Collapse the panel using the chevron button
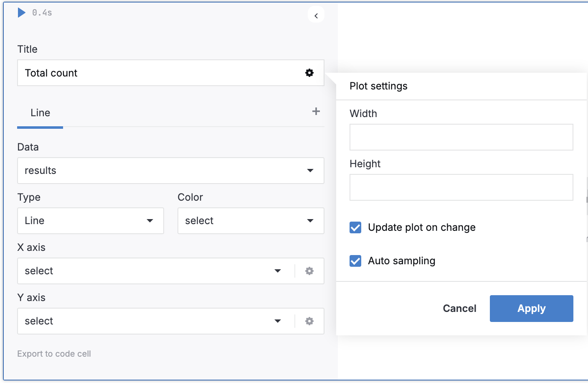Screen dimensions: 588x383 tap(316, 14)
